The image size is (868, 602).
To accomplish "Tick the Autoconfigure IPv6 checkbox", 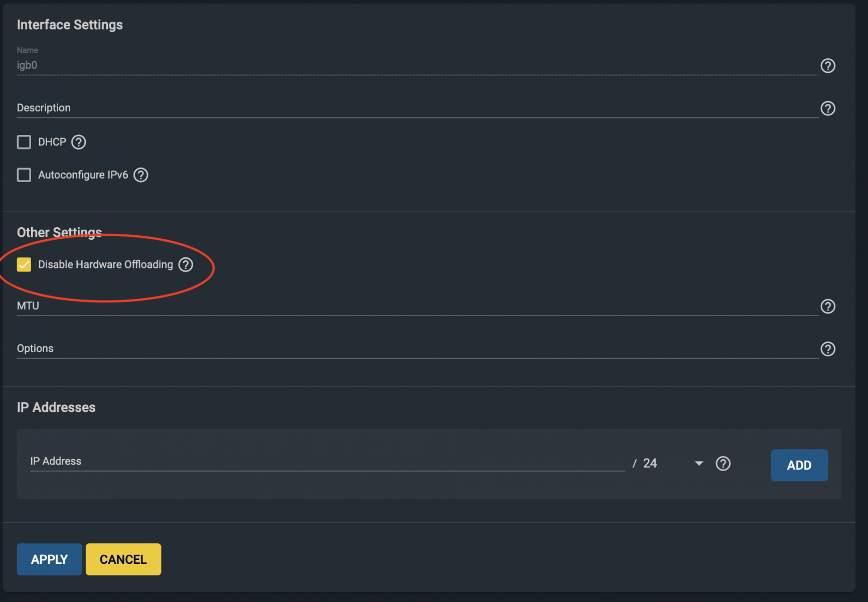I will (x=24, y=175).
